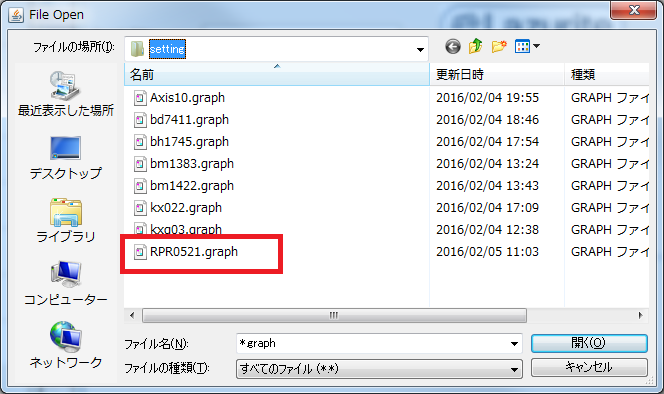Expand the setting folder location dropdown
Image resolution: width=664 pixels, height=394 pixels.
tap(420, 50)
